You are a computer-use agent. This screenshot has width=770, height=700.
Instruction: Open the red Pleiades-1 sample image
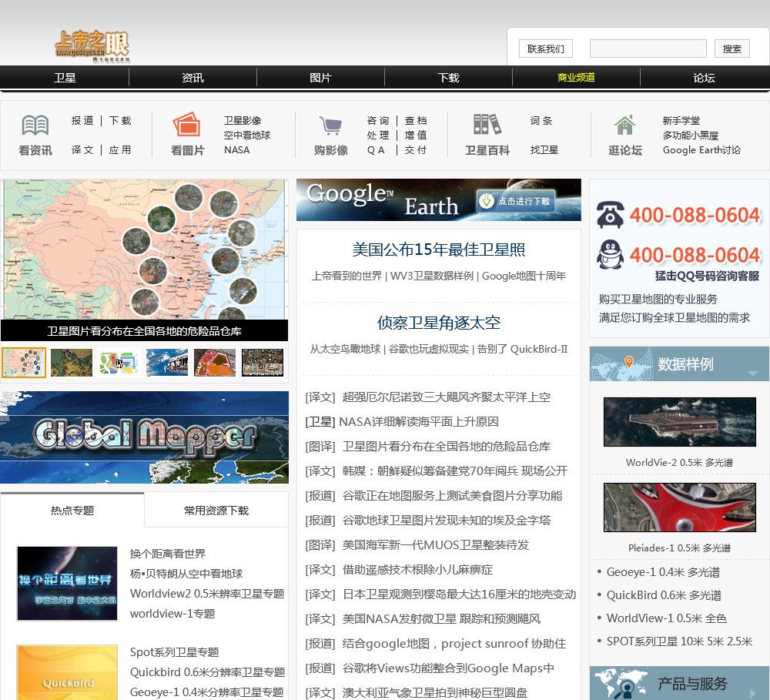680,507
